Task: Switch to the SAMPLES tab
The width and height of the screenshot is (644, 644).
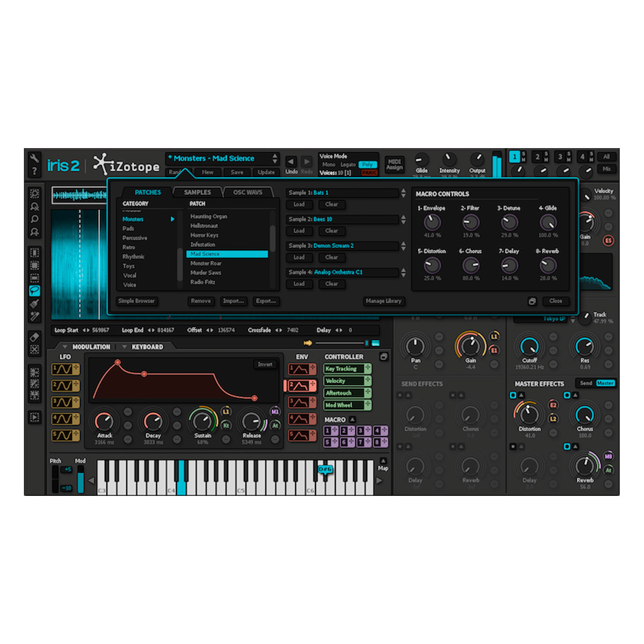Action: coord(197,192)
